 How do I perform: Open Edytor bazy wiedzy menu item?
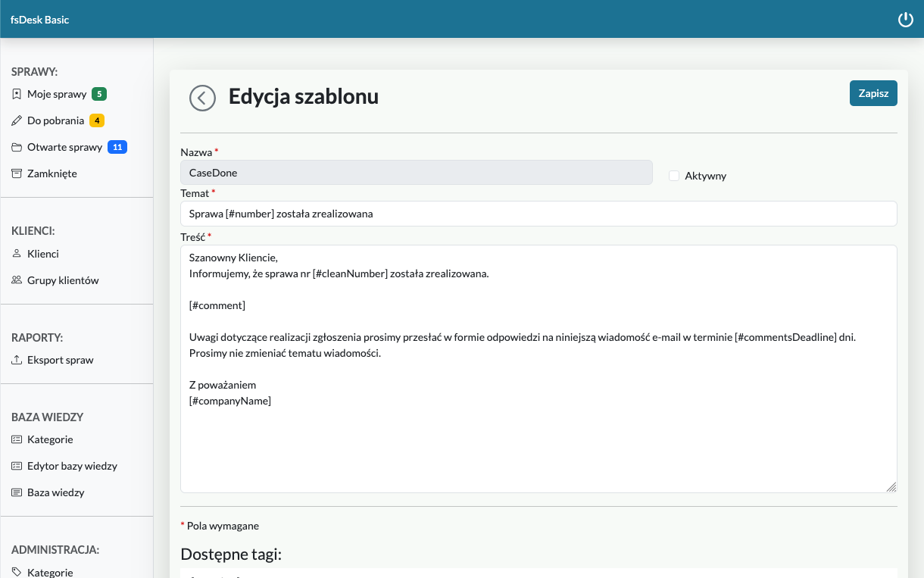72,466
